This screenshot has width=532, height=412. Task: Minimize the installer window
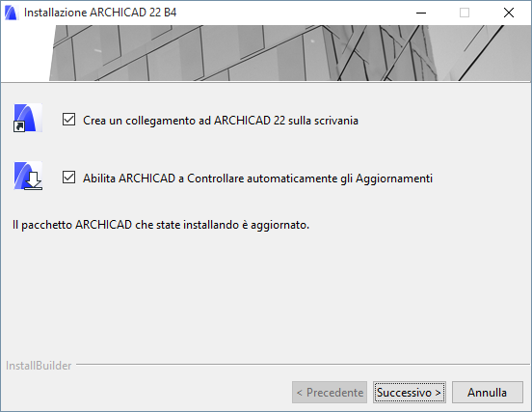421,13
